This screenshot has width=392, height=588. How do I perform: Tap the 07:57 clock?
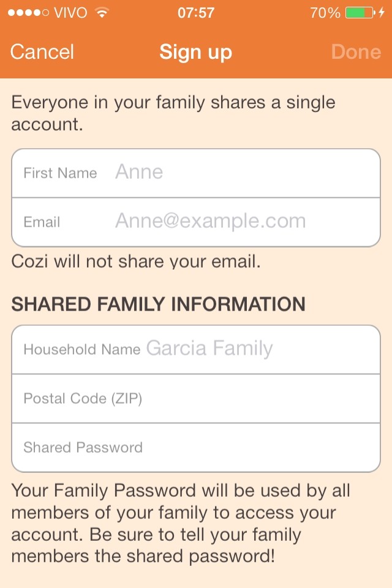[x=196, y=13]
